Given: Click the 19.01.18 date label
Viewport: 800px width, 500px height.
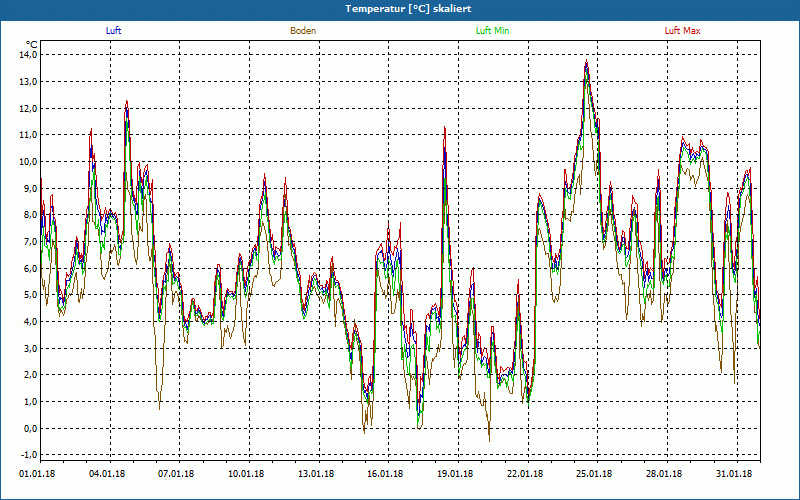Looking at the screenshot, I should [455, 474].
